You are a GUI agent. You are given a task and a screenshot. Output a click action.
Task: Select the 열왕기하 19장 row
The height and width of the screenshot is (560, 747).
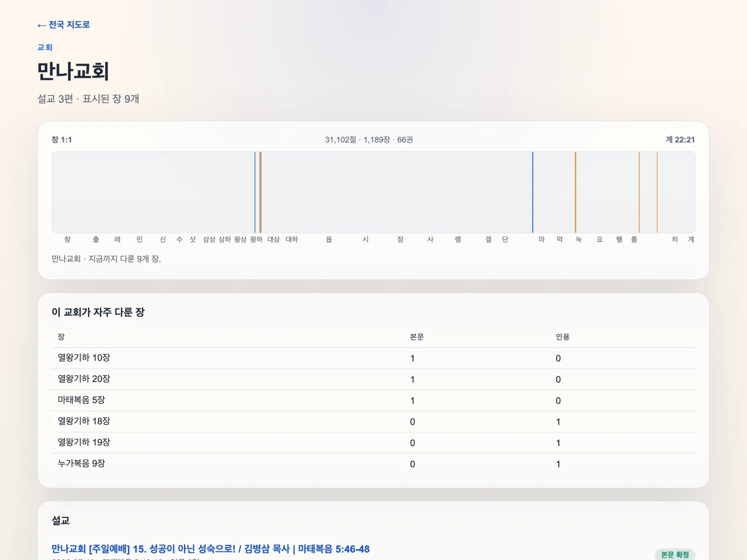tap(373, 443)
